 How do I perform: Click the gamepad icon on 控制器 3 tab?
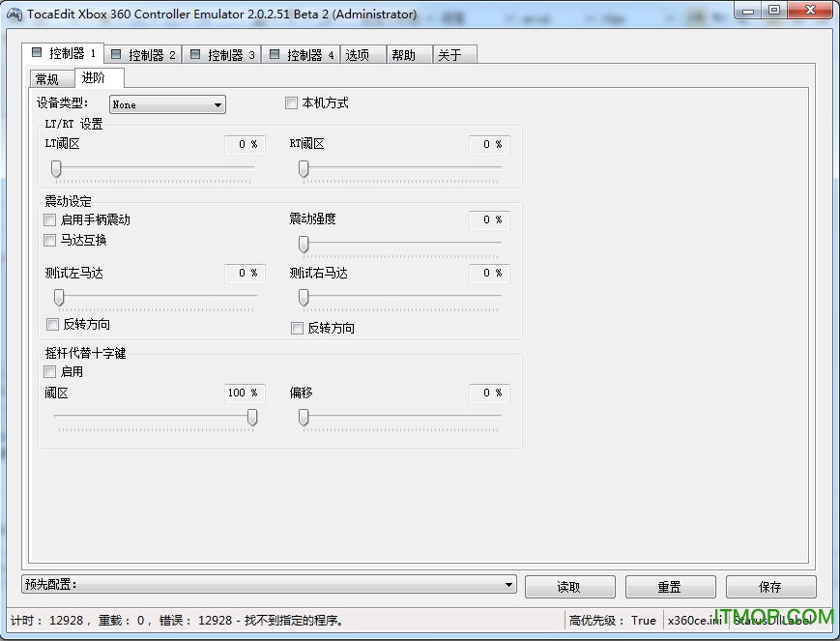point(193,54)
